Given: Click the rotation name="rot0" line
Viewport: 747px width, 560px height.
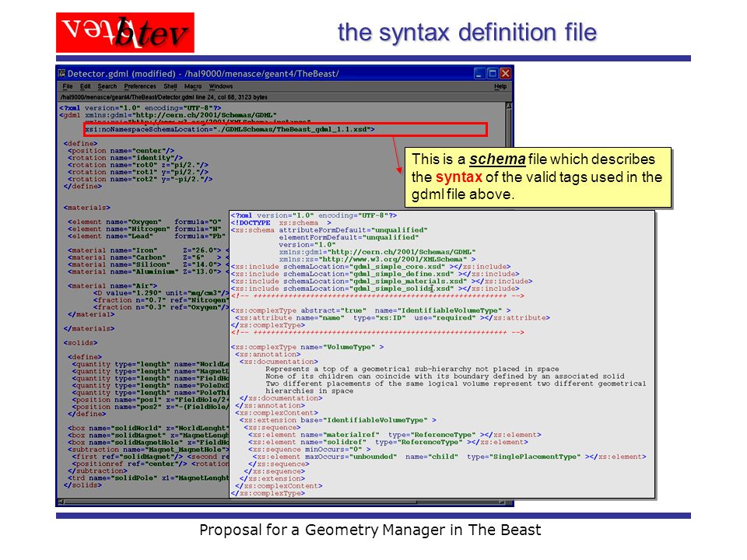Looking at the screenshot, I should 139,165.
